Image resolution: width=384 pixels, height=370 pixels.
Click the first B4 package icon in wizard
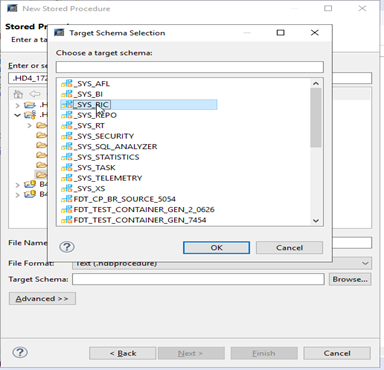tap(30, 184)
